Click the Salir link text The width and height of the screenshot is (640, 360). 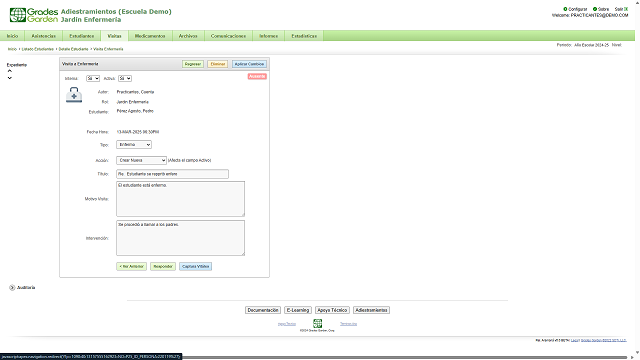tap(619, 9)
